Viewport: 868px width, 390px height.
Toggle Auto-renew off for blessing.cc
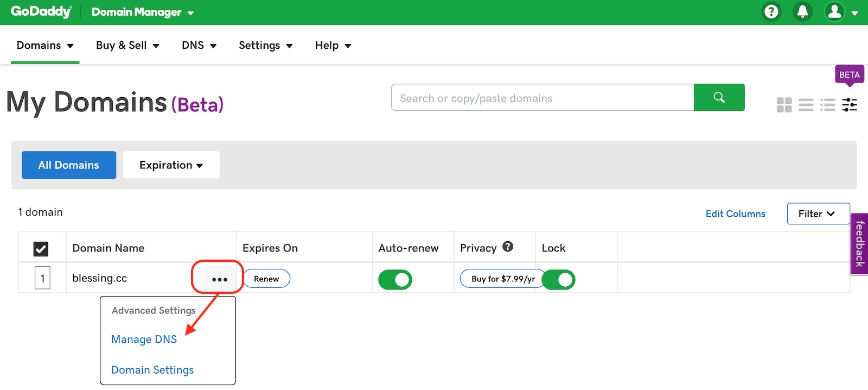[395, 280]
